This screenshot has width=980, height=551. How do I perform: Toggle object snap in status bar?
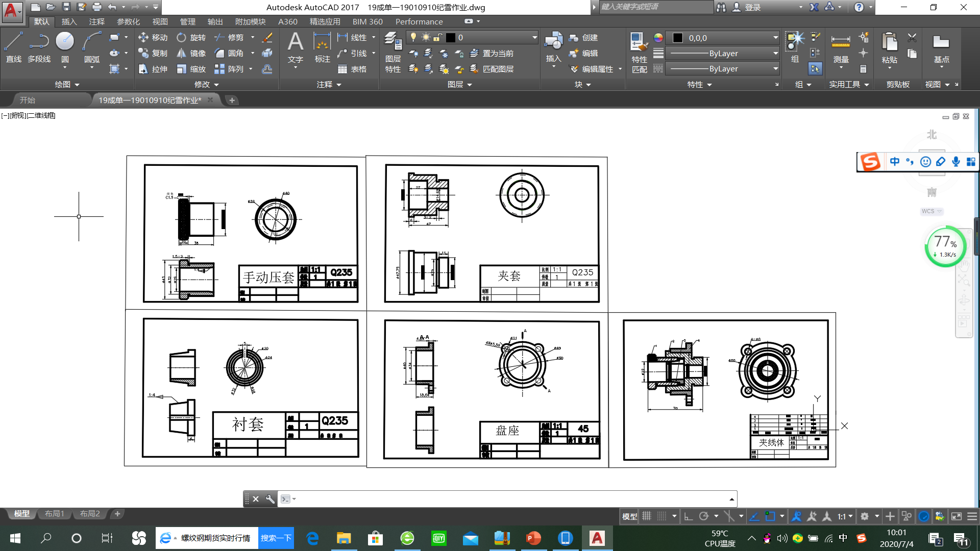coord(770,516)
